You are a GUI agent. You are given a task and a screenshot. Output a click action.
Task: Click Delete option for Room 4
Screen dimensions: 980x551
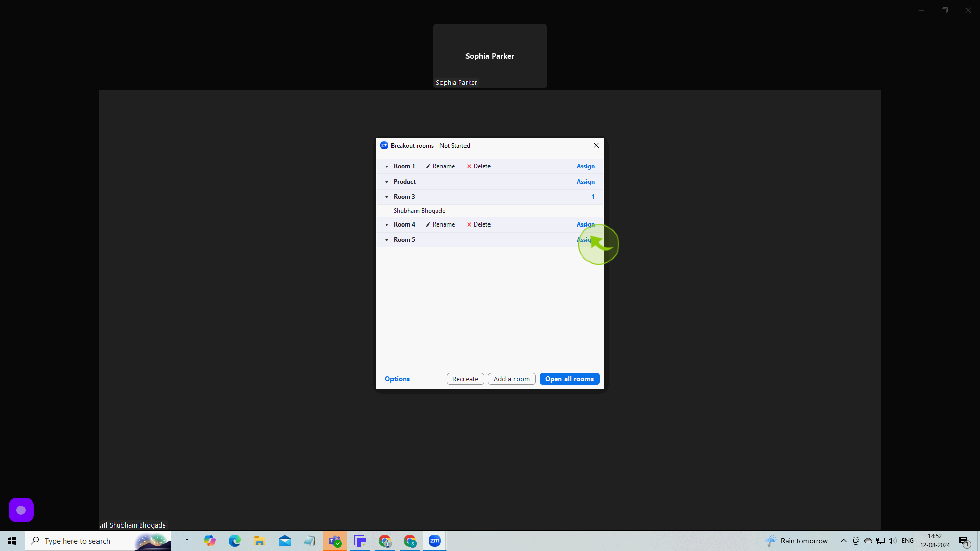point(479,224)
